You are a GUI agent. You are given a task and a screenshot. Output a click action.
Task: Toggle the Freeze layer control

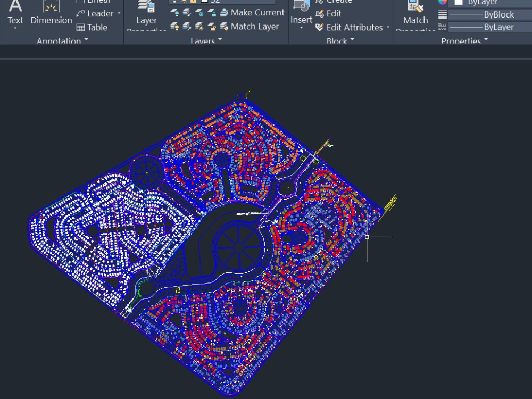[x=200, y=12]
